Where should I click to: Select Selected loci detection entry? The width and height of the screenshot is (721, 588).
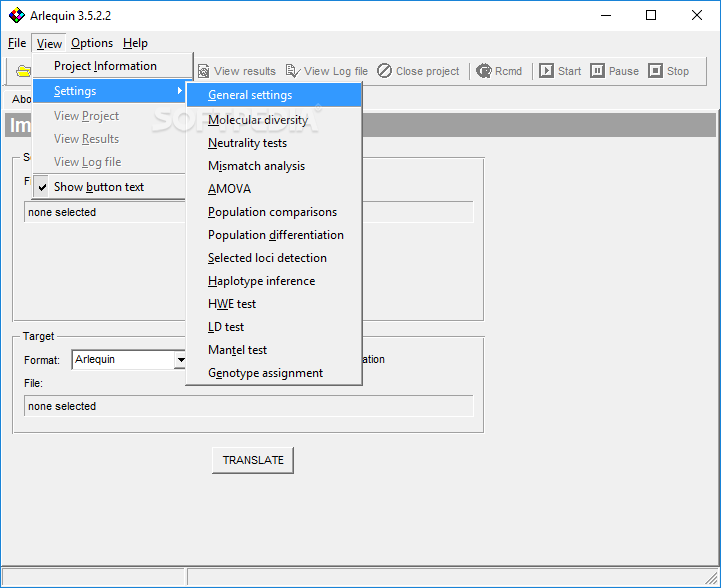[274, 258]
